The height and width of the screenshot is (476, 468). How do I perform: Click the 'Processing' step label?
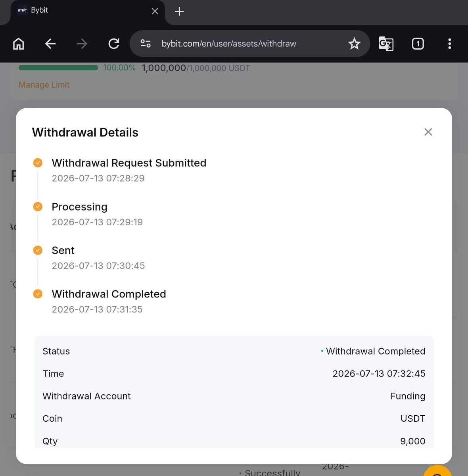[79, 207]
